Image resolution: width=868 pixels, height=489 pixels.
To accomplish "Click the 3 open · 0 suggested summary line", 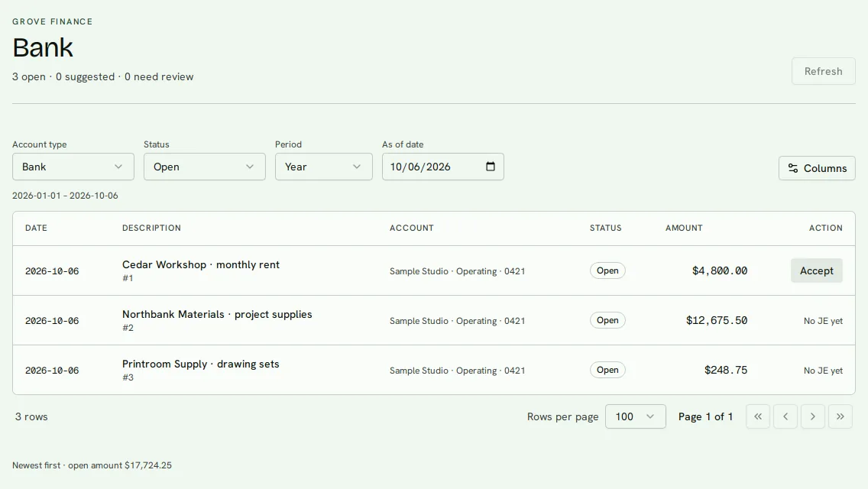I will click(x=103, y=76).
